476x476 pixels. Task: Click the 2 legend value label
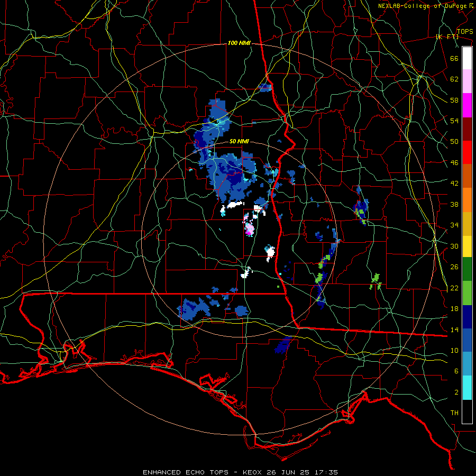(x=456, y=392)
